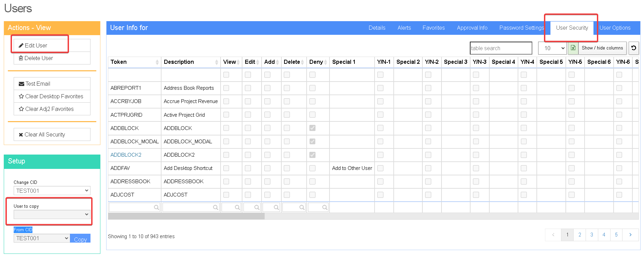Toggle Edit checkbox for ACCRBYJOB row

coord(248,101)
